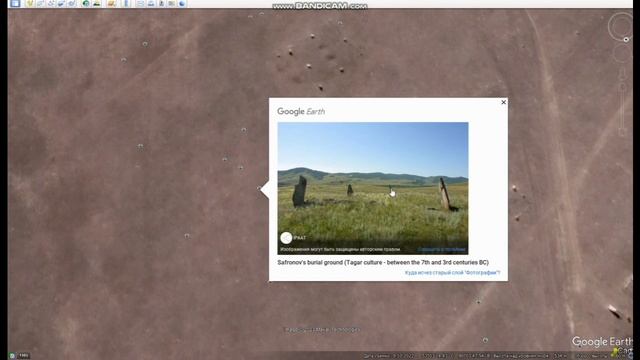Show historical imagery clock icon
This screenshot has width=640, height=360.
86,3
